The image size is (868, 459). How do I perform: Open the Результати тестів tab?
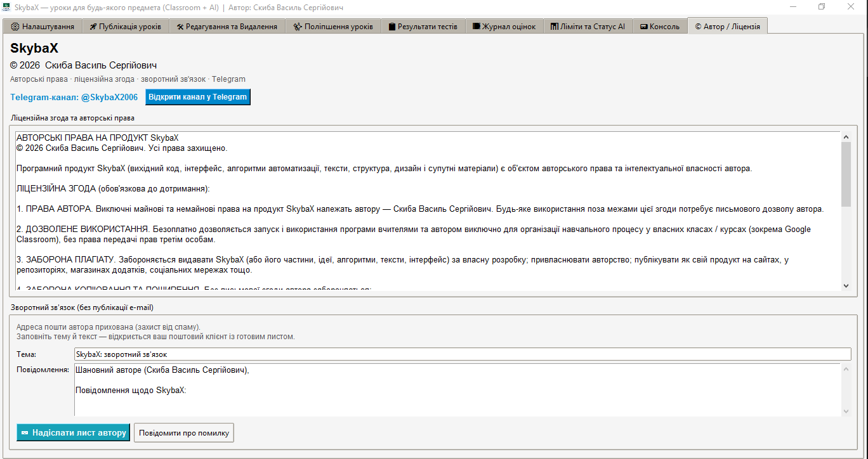click(x=423, y=27)
